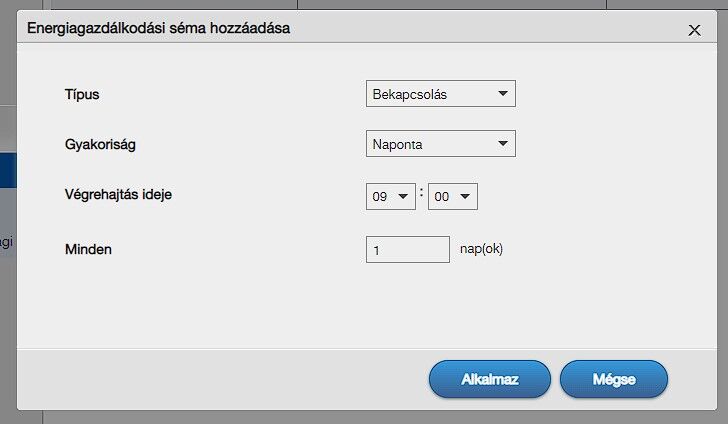Select the Végrehajtás ideje label
728x424 pixels.
pyautogui.click(x=118, y=194)
